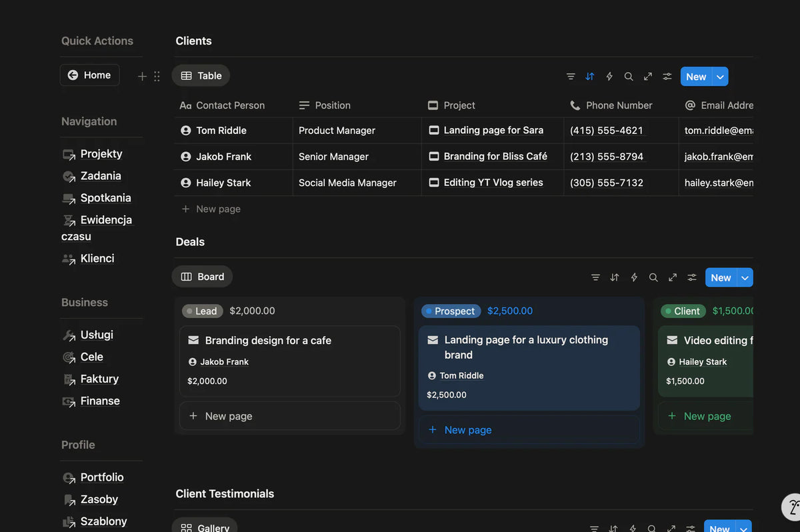The image size is (800, 532).
Task: Open dropdown arrow beside Client Testimonials New button
Action: click(x=743, y=527)
